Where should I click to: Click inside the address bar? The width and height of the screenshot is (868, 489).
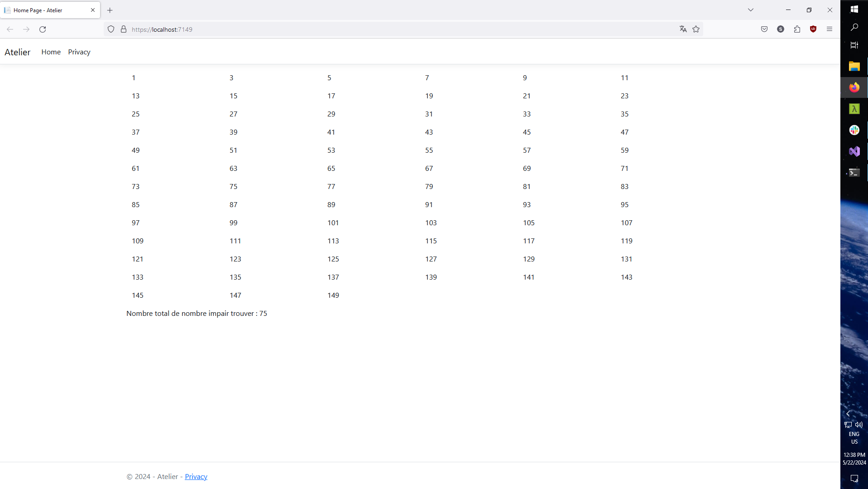(317, 29)
